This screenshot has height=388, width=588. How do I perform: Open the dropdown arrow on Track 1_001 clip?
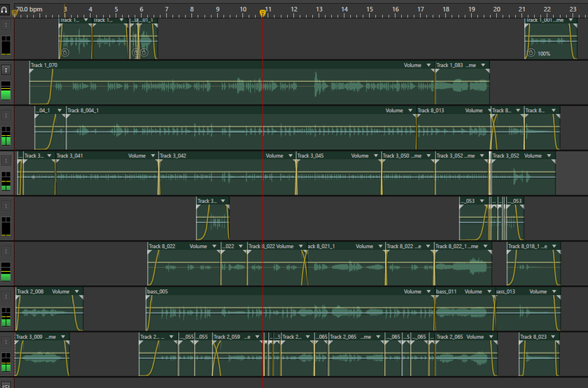pos(570,20)
